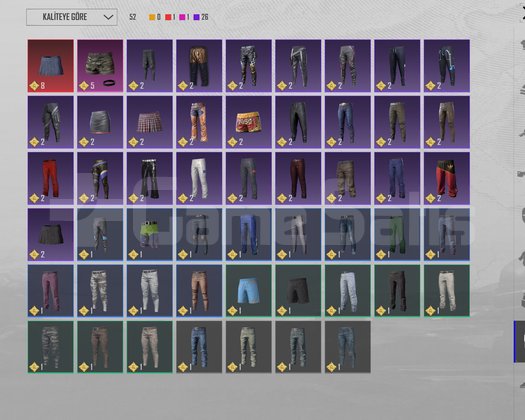The image size is (525, 420).
Task: Click the yellow rarity filter swatch
Action: (152, 17)
